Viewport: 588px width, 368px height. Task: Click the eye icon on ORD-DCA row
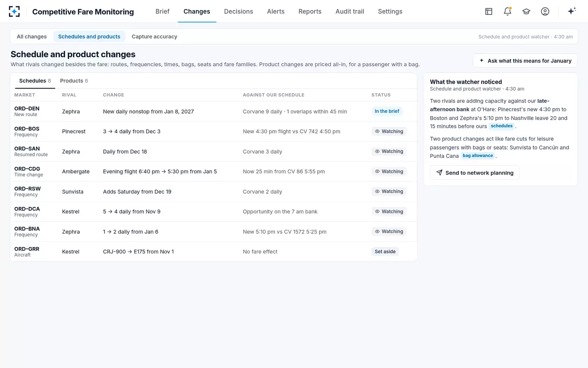pyautogui.click(x=377, y=211)
